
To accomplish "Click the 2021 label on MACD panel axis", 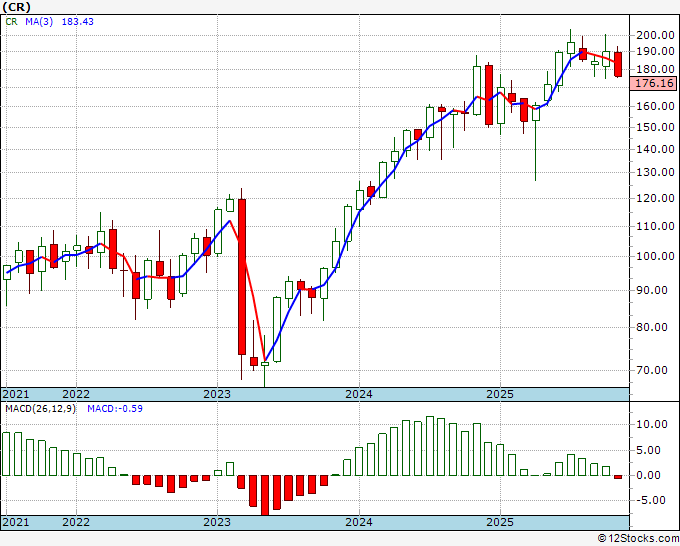I will tap(16, 522).
